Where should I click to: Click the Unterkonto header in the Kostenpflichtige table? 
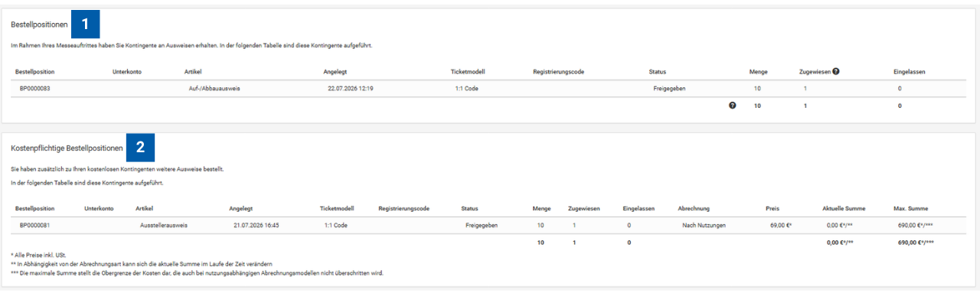pyautogui.click(x=99, y=208)
